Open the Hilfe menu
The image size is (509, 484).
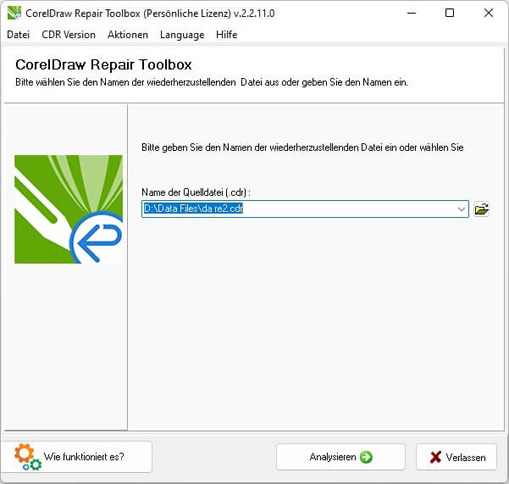click(x=227, y=35)
